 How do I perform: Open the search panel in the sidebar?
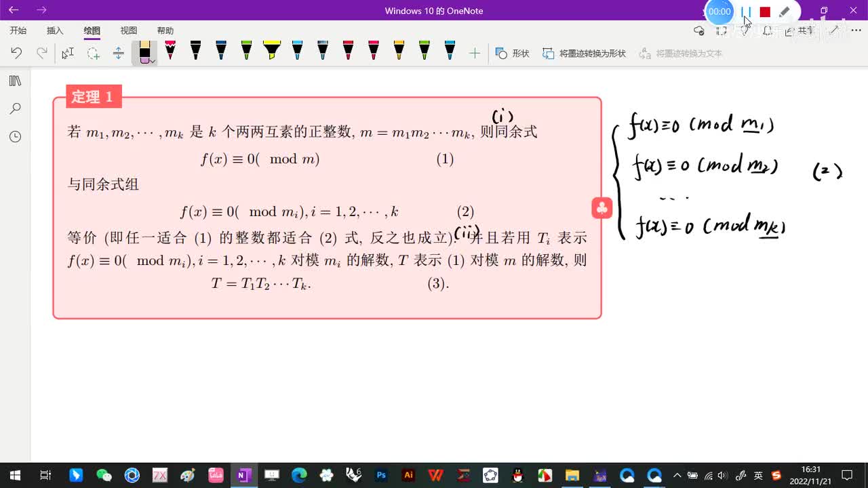16,108
